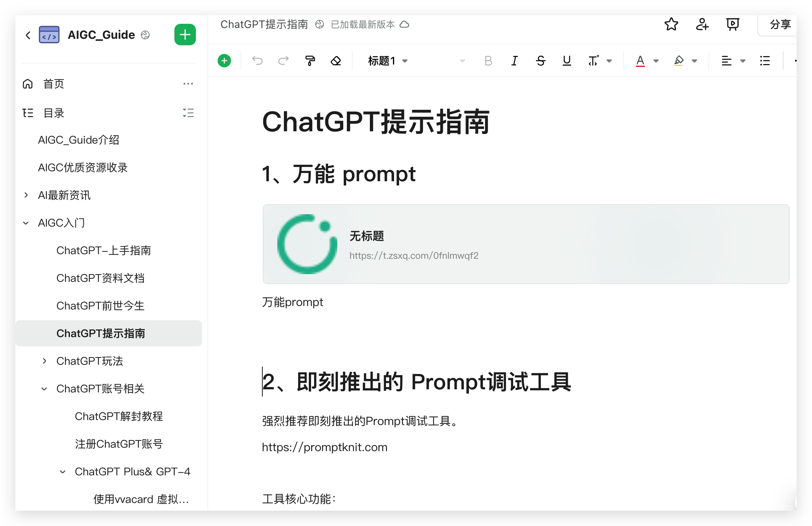Click the AIGC_Guide knowledge base title

(x=101, y=35)
